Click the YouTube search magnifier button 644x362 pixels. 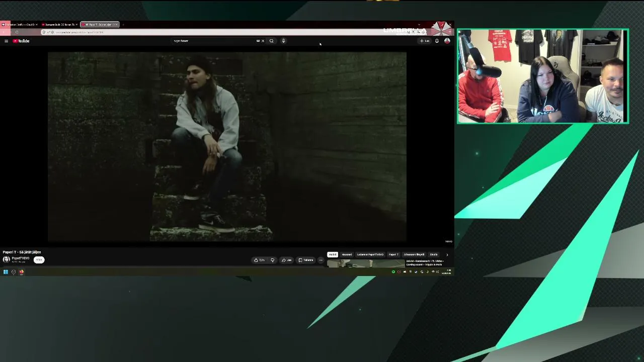(x=272, y=41)
